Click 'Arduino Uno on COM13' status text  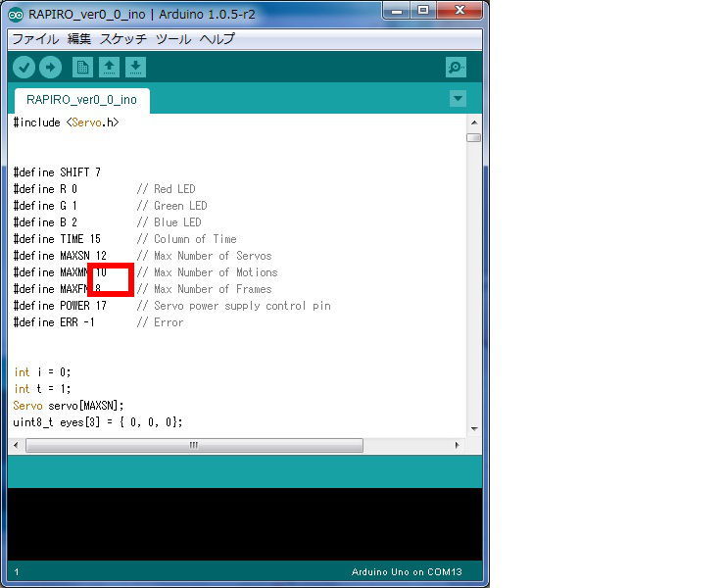407,571
